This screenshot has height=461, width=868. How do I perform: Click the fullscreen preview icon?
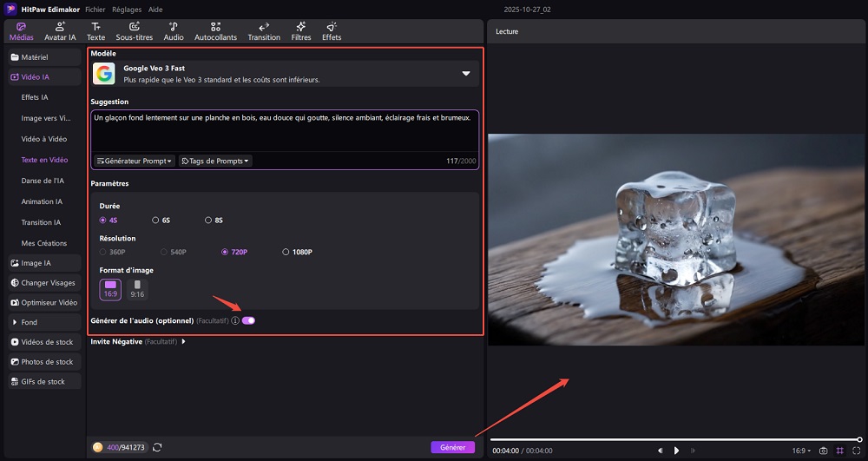[x=856, y=451]
